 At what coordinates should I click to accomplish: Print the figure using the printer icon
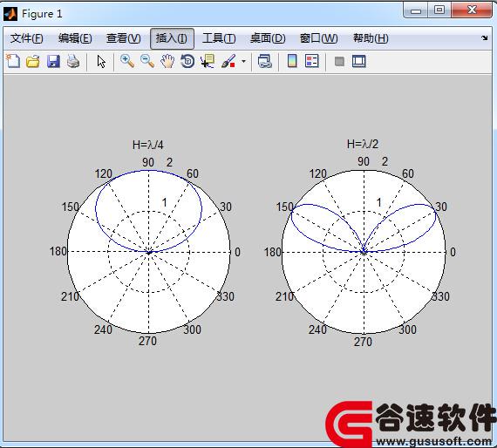[73, 61]
